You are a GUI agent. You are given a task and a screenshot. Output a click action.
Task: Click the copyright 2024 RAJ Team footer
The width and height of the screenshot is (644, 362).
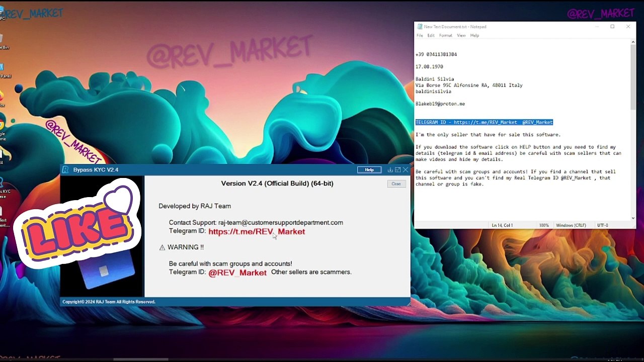109,302
